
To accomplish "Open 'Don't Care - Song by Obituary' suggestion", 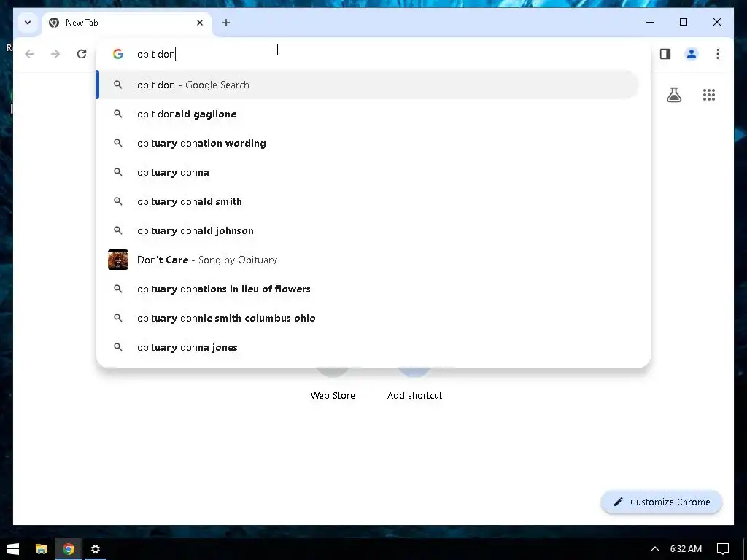I will point(368,260).
